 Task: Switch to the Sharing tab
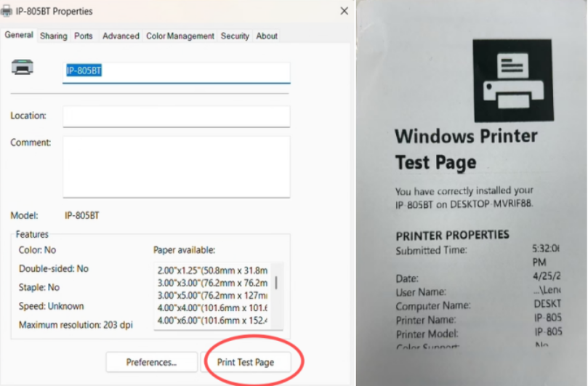coord(54,36)
